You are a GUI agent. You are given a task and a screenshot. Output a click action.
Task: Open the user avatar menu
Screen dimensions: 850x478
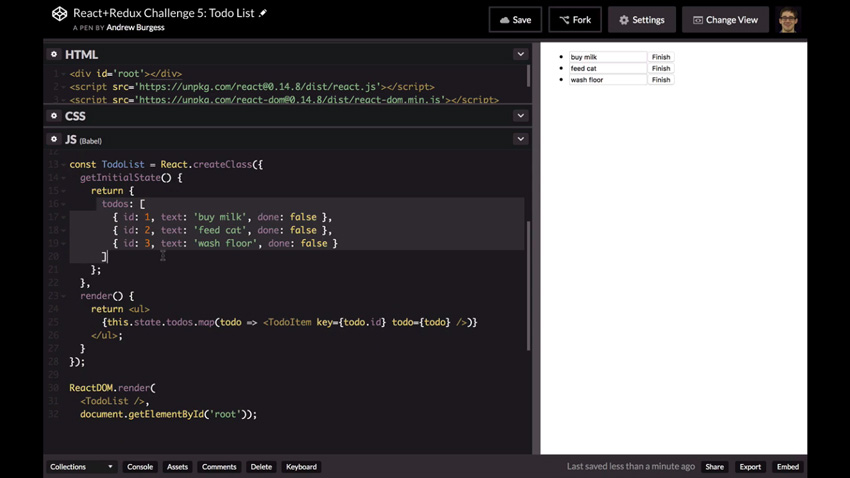click(x=788, y=20)
